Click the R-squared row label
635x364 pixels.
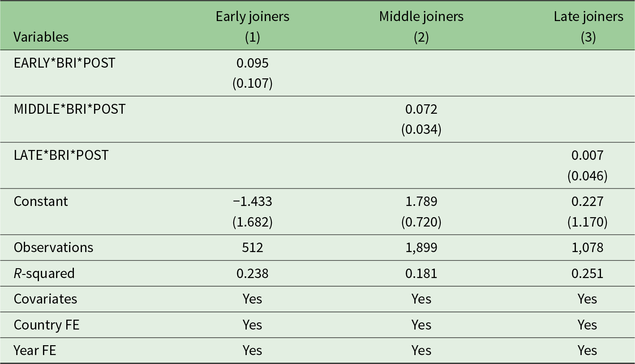[44, 274]
